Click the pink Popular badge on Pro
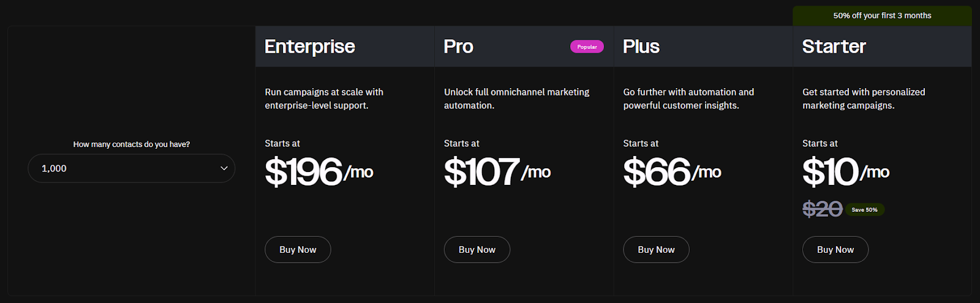This screenshot has width=980, height=303. (587, 47)
